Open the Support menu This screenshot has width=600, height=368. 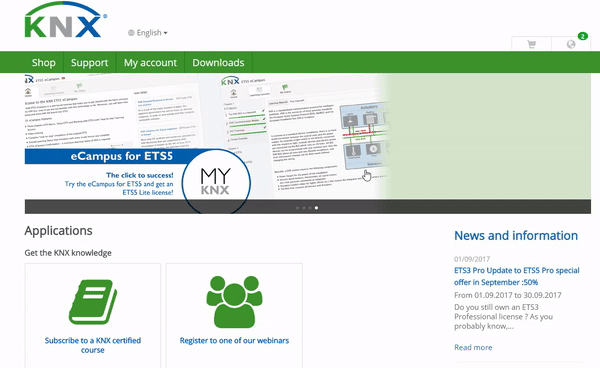(x=90, y=62)
